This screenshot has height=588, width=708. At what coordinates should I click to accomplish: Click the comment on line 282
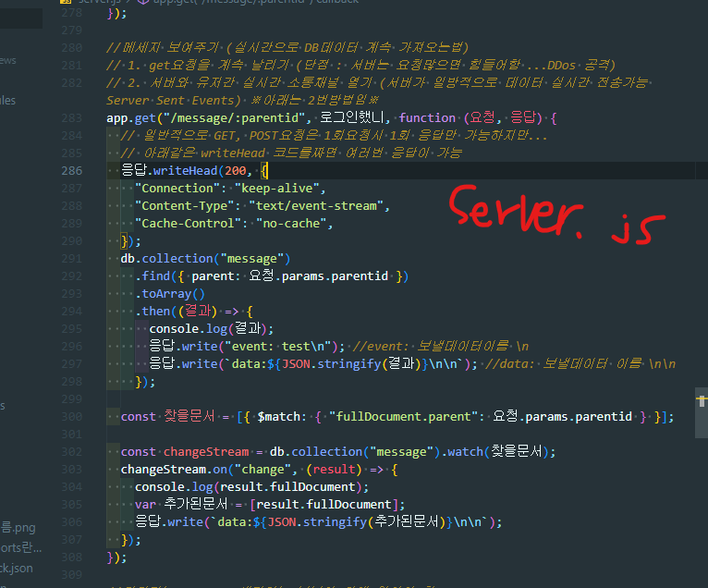377,82
